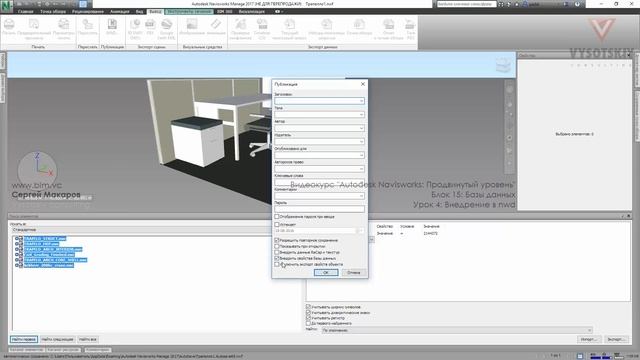Open the Искать в Стандартная dropdown

[x=141, y=230]
